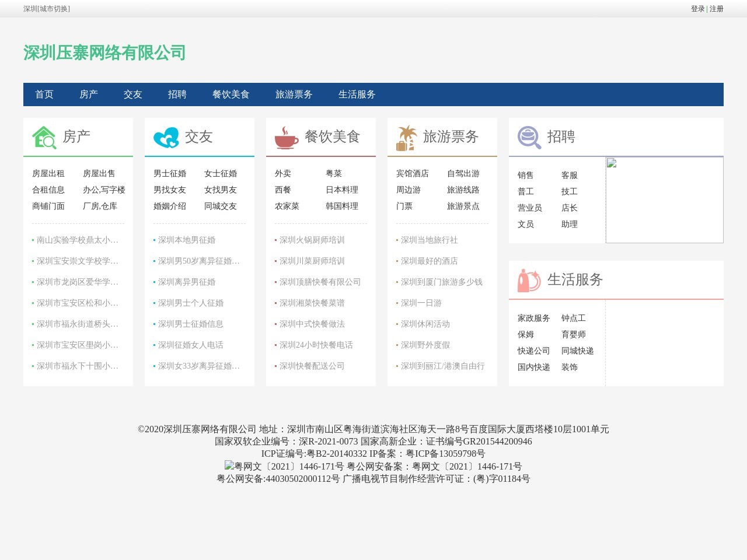Open the 注册 link at top right
The height and width of the screenshot is (560, 747).
pyautogui.click(x=715, y=9)
